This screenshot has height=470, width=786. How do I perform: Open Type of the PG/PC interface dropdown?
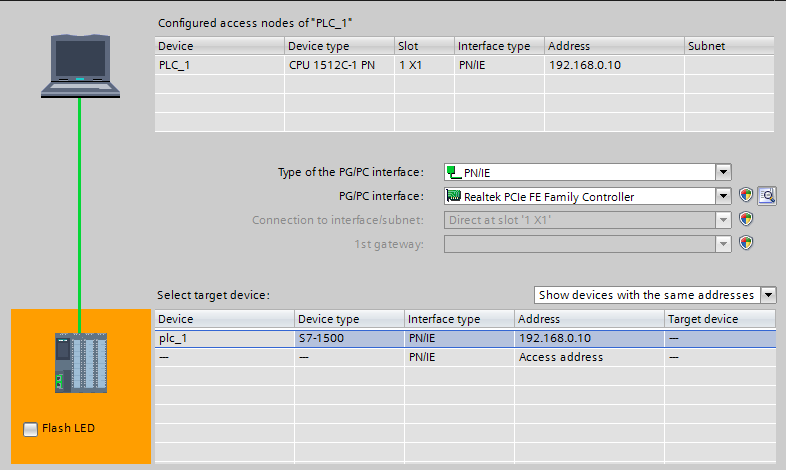pyautogui.click(x=724, y=172)
